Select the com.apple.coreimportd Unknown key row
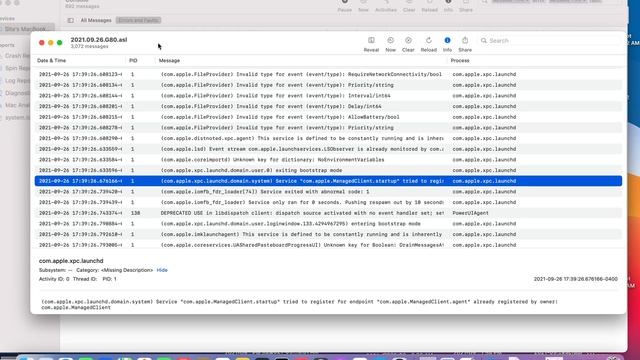The width and height of the screenshot is (640, 360). [x=328, y=160]
